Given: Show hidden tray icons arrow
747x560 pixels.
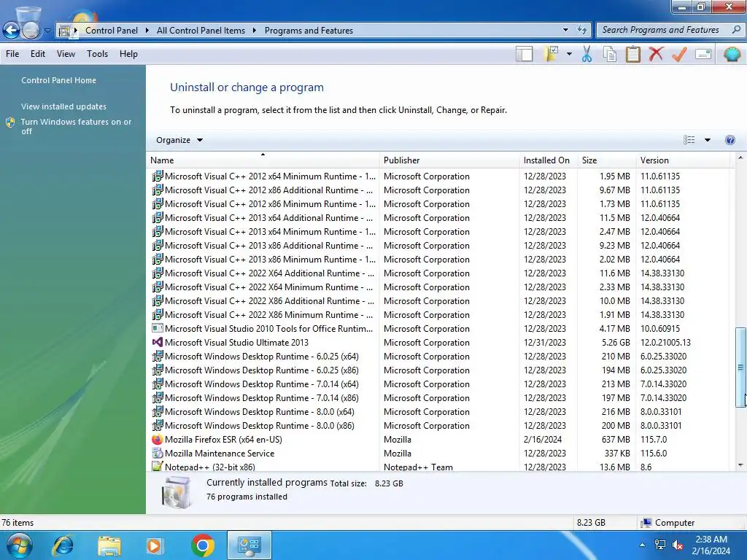Looking at the screenshot, I should pos(642,545).
